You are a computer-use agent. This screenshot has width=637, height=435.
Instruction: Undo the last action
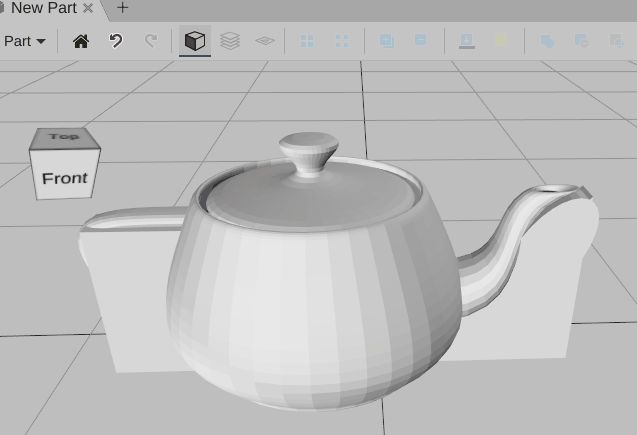116,41
